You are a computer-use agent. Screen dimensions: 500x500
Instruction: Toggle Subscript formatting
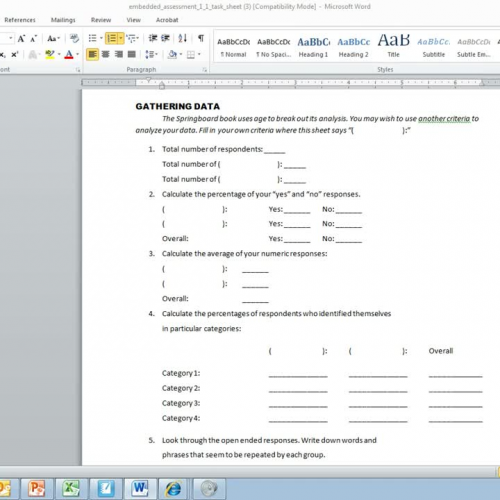click(3, 54)
